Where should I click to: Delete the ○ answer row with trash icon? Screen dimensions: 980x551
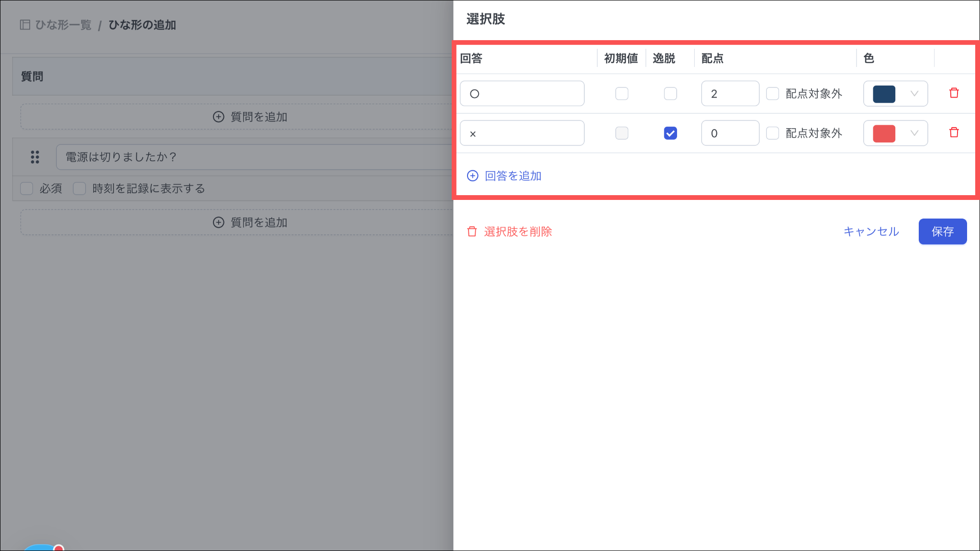[954, 93]
